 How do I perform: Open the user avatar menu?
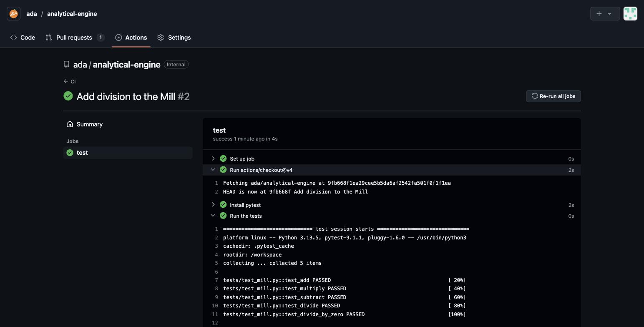(630, 14)
